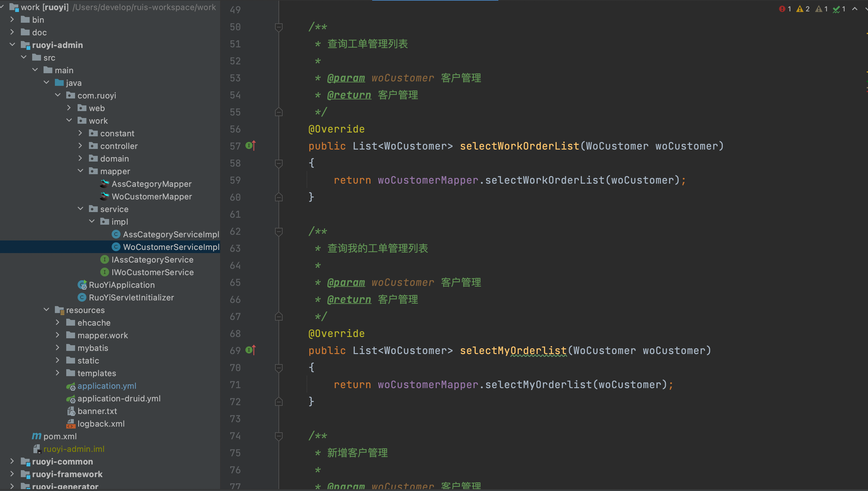Collapse the mapper package
This screenshot has height=491, width=868.
(80, 171)
